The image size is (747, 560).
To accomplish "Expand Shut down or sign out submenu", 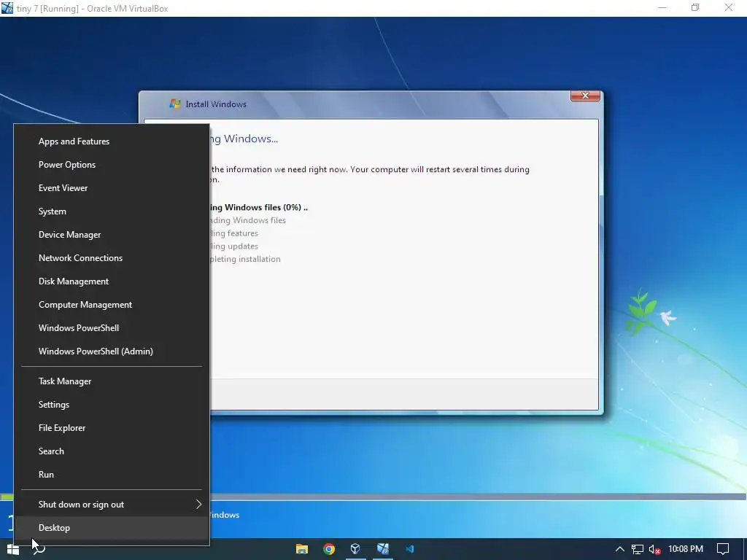I will [112, 505].
